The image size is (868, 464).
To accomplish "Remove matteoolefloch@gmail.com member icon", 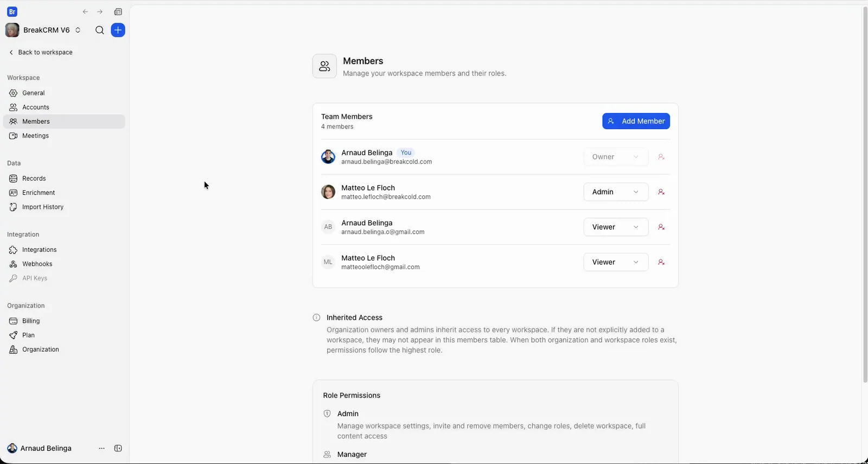I will [661, 262].
